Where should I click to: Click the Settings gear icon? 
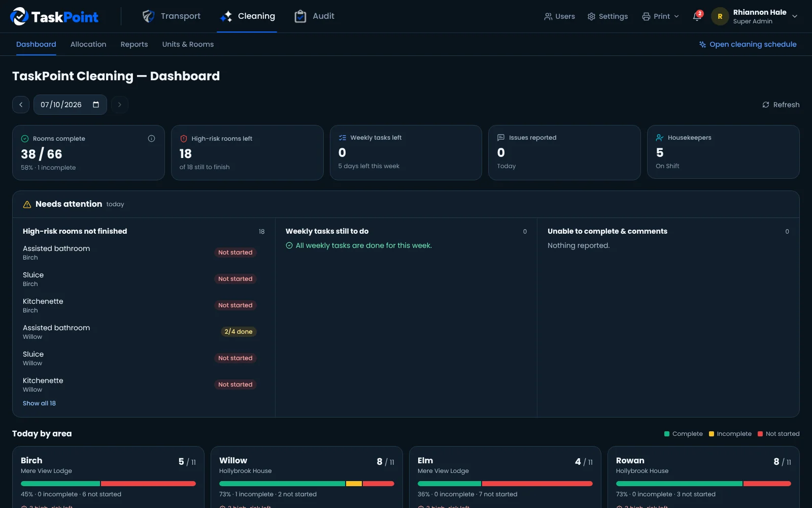[591, 16]
